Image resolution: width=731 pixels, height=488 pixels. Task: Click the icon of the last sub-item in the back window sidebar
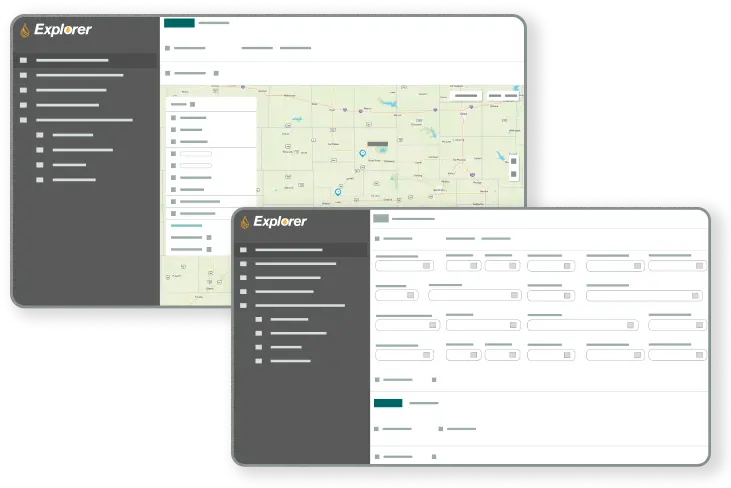click(x=40, y=180)
